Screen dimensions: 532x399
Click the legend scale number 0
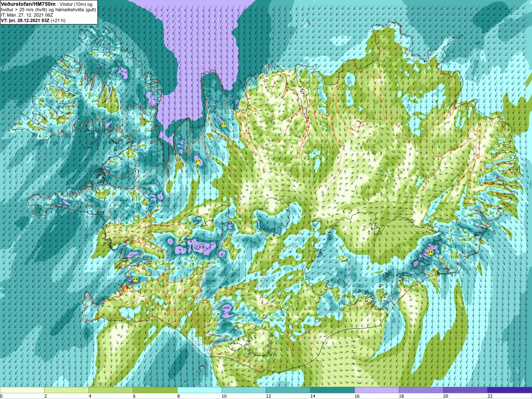point(1,396)
